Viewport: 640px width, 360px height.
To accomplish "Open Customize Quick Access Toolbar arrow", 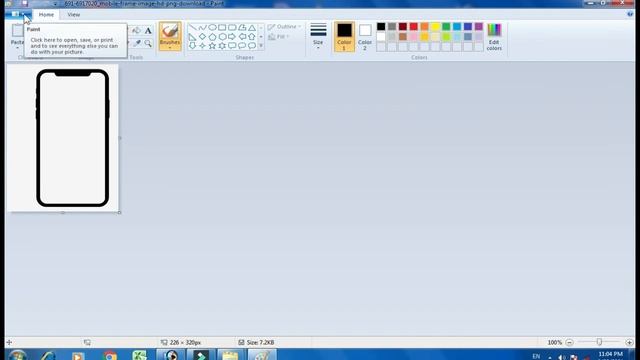I will pos(55,4).
